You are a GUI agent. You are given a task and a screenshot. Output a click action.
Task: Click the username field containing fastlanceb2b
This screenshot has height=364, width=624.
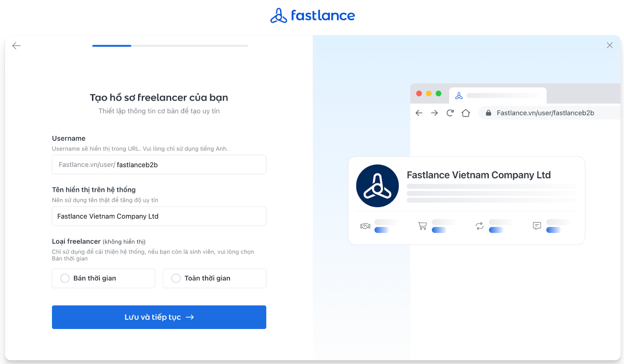coord(159,164)
